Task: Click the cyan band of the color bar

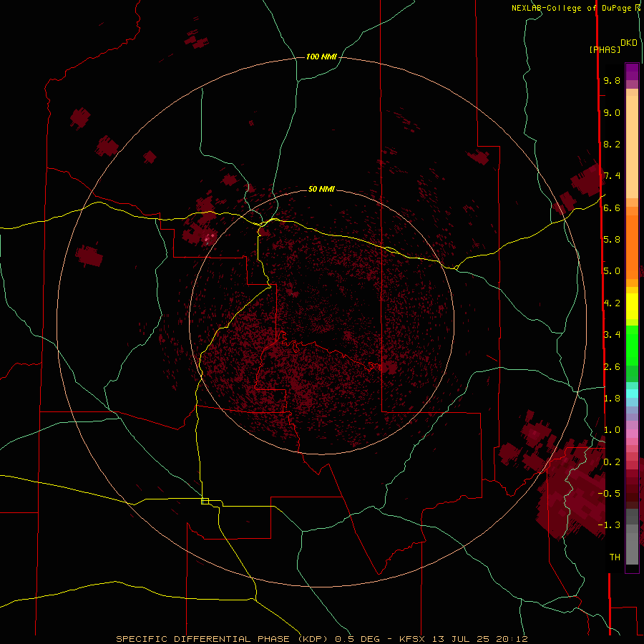Action: click(632, 394)
